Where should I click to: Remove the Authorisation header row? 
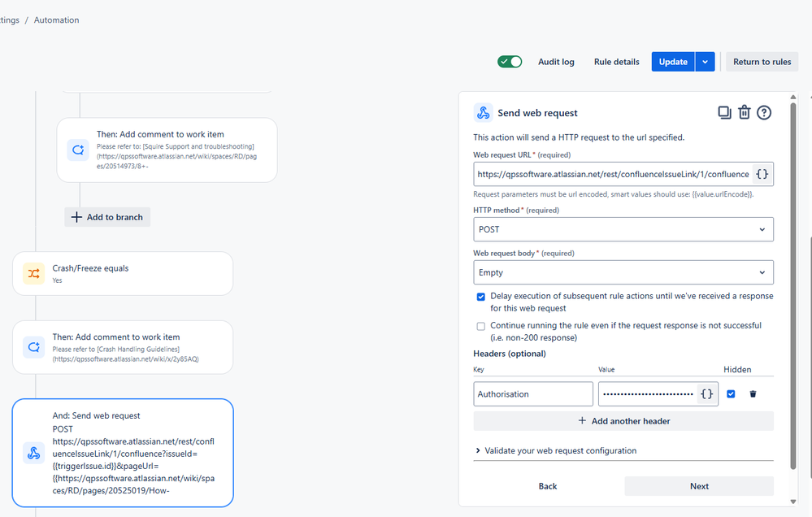click(x=753, y=394)
